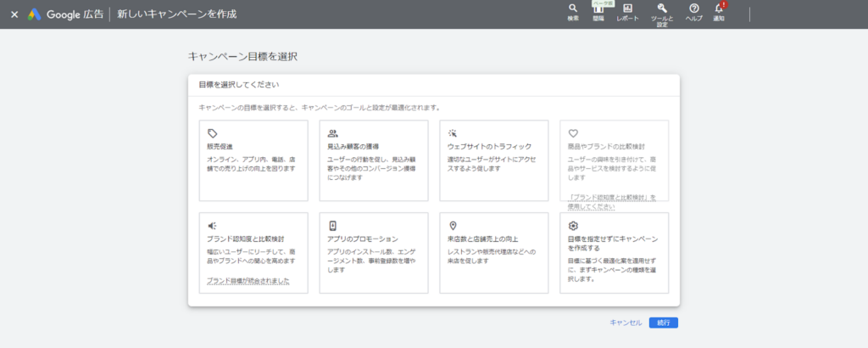Close the new campaign creation page
The width and height of the screenshot is (868, 348).
[x=14, y=14]
